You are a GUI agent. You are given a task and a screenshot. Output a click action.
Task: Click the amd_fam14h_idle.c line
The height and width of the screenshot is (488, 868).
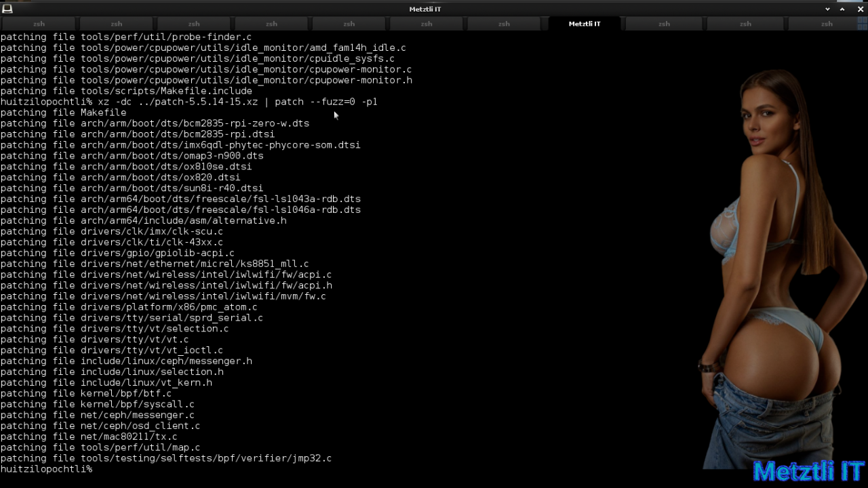tap(203, 48)
